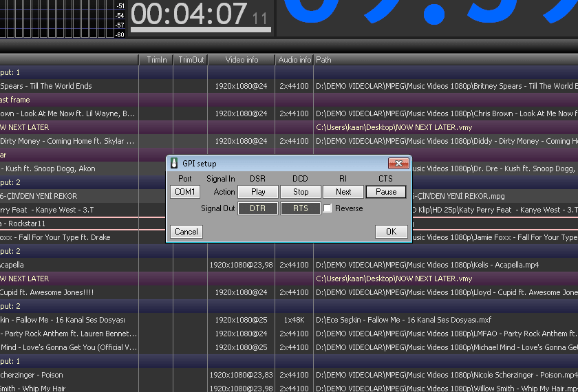Change the DSR action set to Play
This screenshot has width=578, height=392.
pyautogui.click(x=258, y=192)
